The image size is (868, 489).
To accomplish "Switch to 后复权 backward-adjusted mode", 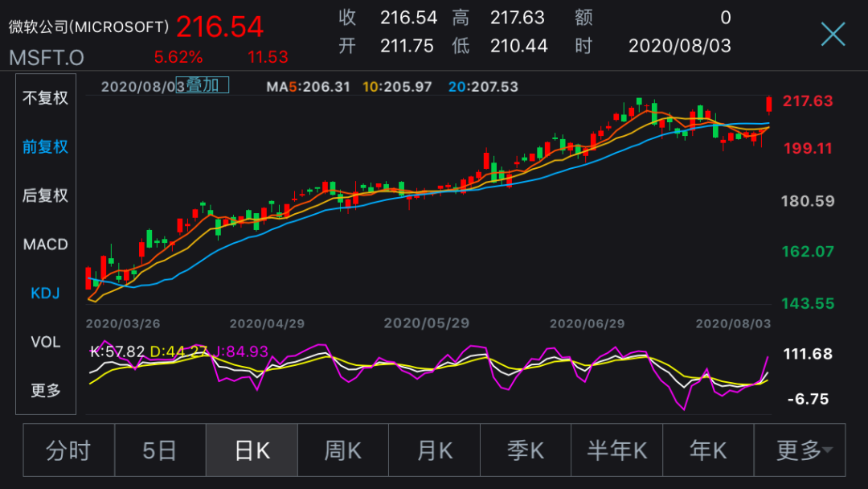I will point(44,195).
